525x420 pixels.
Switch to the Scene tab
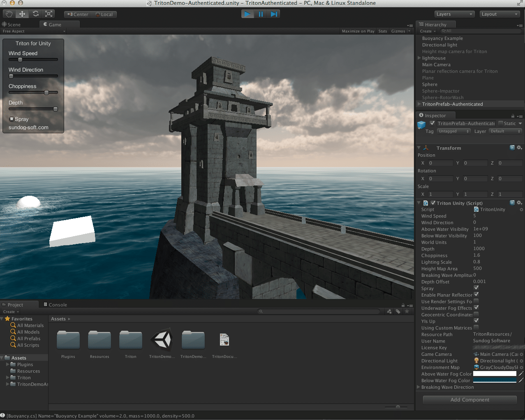pos(12,25)
